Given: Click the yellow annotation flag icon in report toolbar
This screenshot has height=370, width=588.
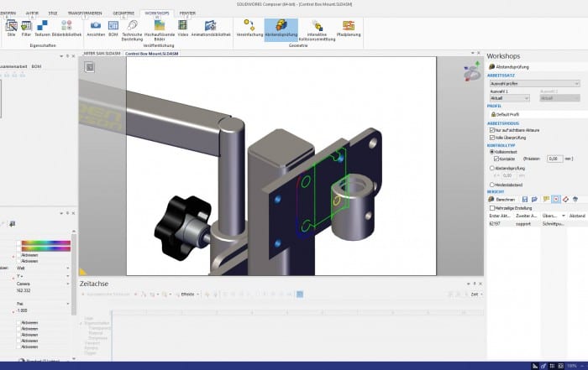Looking at the screenshot, I should click(546, 199).
